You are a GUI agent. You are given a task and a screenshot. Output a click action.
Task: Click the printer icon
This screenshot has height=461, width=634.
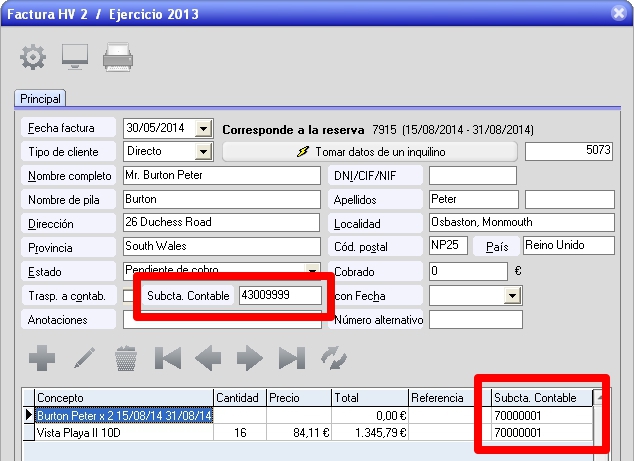coord(118,57)
